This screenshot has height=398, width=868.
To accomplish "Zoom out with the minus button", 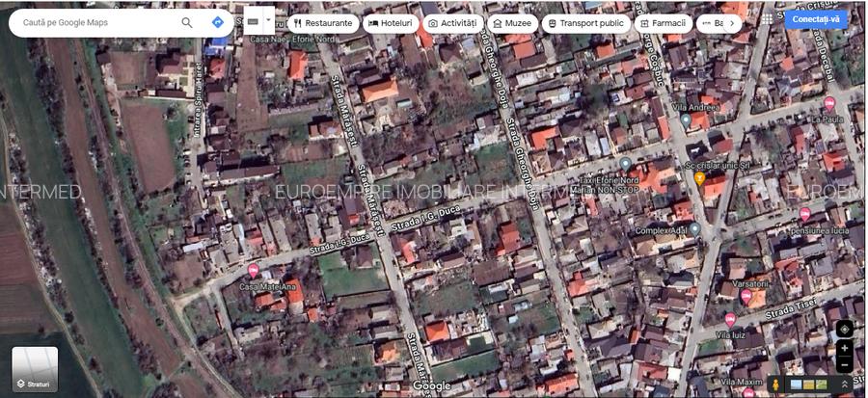I will coord(844,365).
